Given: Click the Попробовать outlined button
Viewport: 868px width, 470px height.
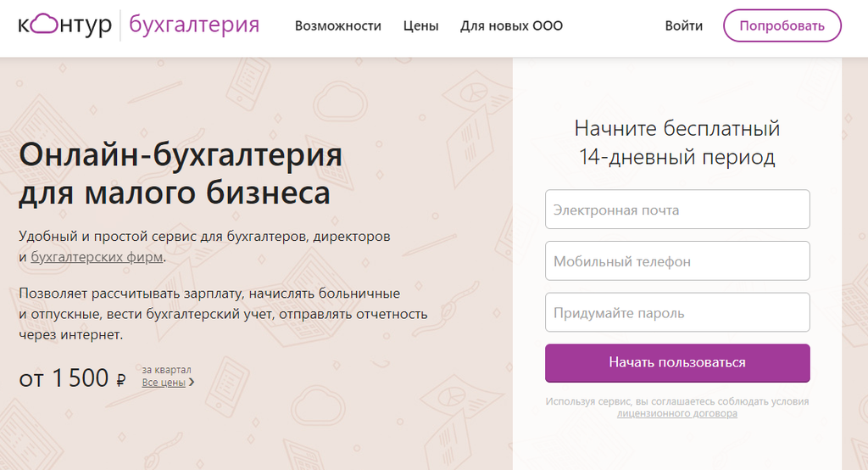Looking at the screenshot, I should 782,25.
